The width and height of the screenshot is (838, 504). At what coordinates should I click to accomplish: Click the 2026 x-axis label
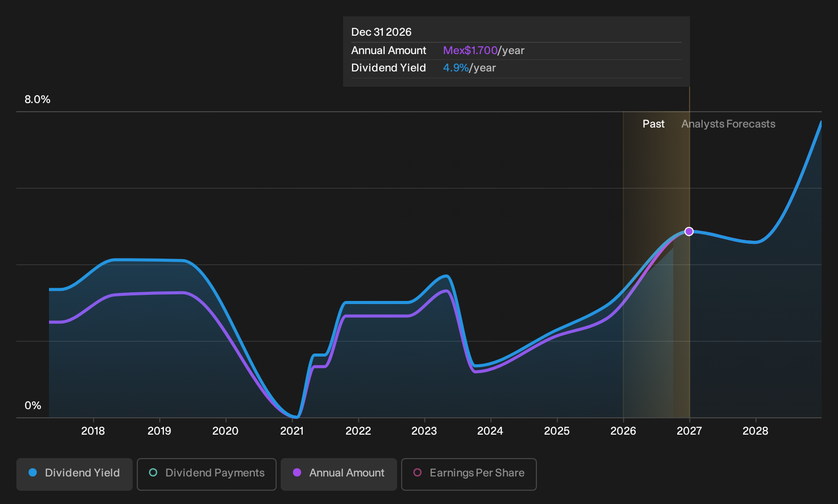(623, 431)
